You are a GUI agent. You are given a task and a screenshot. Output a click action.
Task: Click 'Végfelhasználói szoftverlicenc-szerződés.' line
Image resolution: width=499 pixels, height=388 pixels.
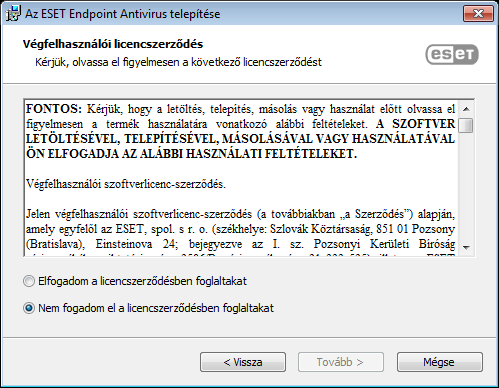[126, 184]
